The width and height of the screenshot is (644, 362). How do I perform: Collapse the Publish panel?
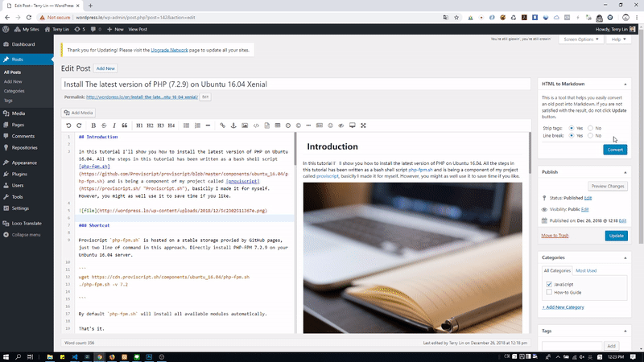coord(625,172)
